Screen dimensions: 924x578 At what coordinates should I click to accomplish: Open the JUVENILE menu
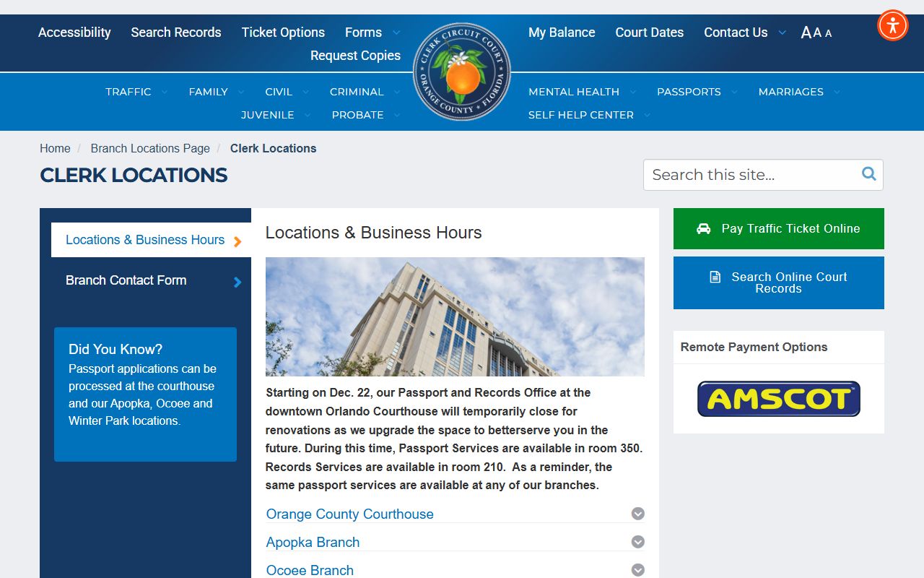click(x=267, y=115)
